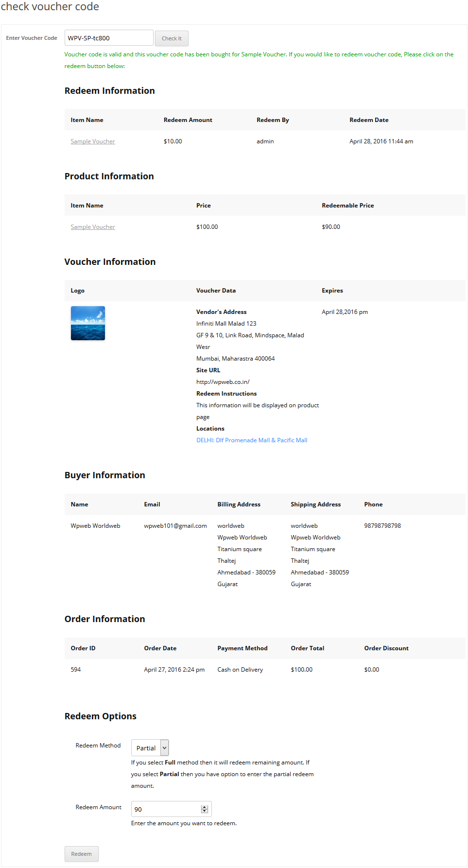Viewport: 468px width, 868px height.
Task: Click the Enter Voucher Code input field
Action: pos(109,38)
